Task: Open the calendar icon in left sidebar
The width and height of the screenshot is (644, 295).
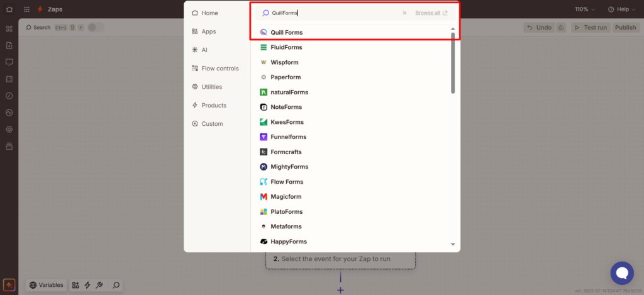Action: [x=9, y=79]
